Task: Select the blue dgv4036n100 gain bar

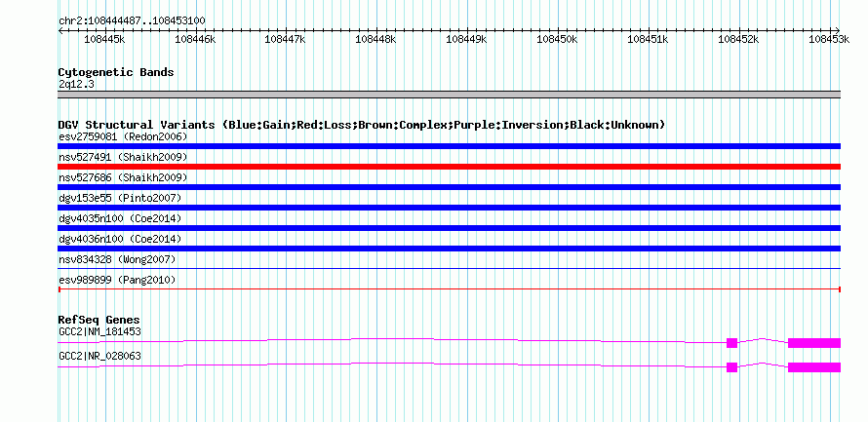Action: point(449,249)
